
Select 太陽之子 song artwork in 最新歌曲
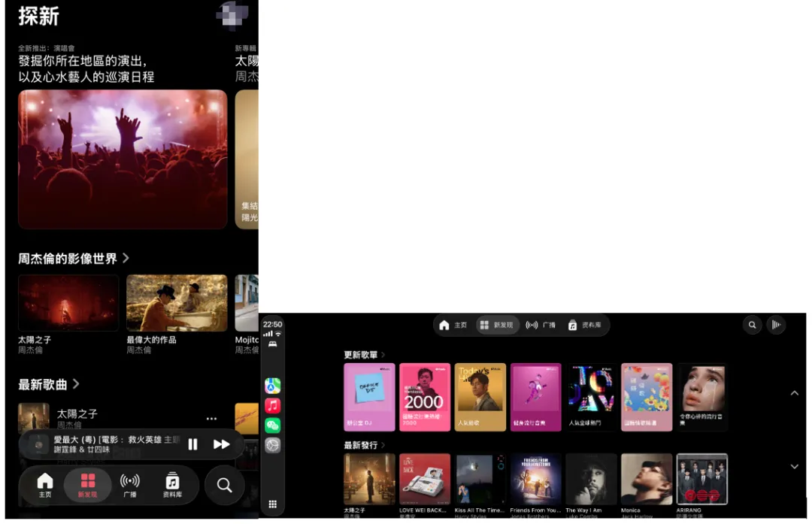coord(34,417)
